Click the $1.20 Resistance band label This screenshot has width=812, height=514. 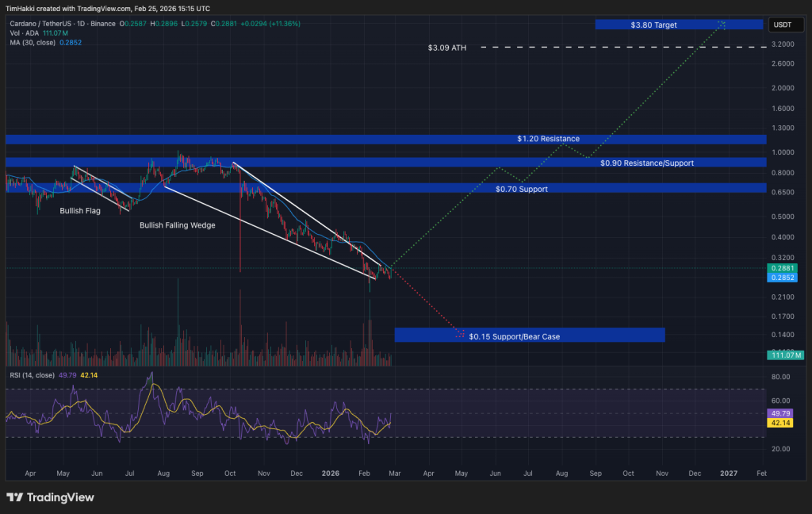tap(547, 138)
